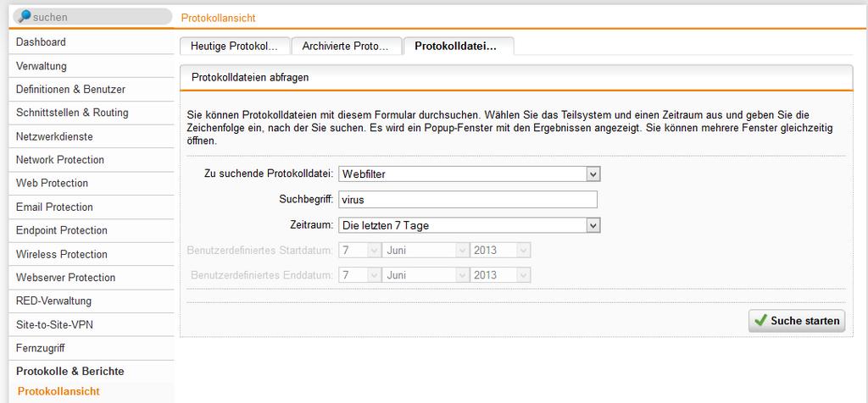Open the start date month dropdown
The width and height of the screenshot is (868, 403).
[426, 251]
